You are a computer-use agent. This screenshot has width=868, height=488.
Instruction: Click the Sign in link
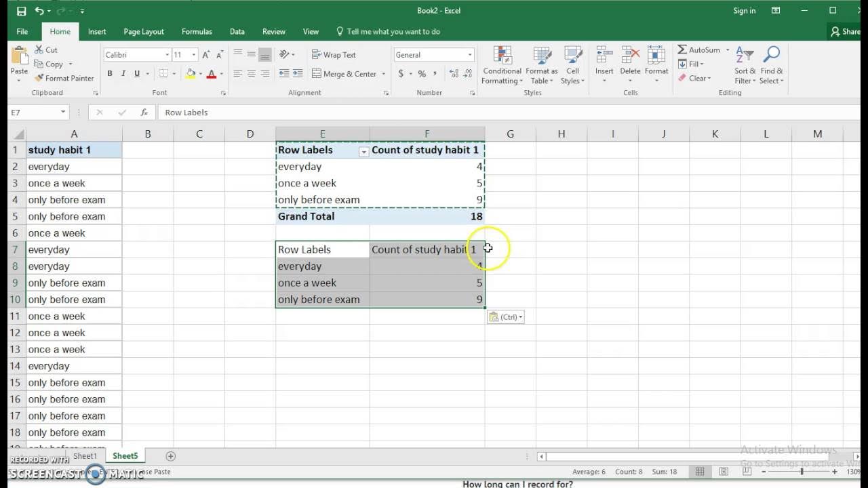(745, 11)
